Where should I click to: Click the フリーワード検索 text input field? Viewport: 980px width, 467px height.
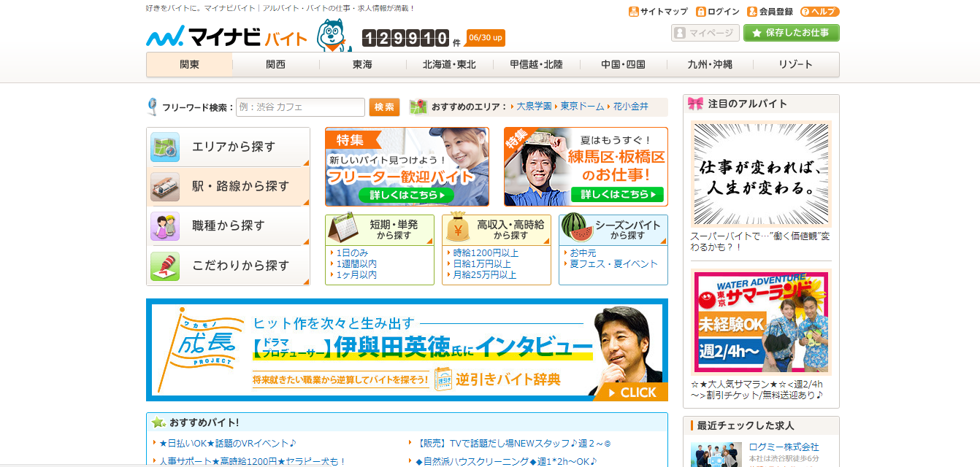tap(300, 107)
